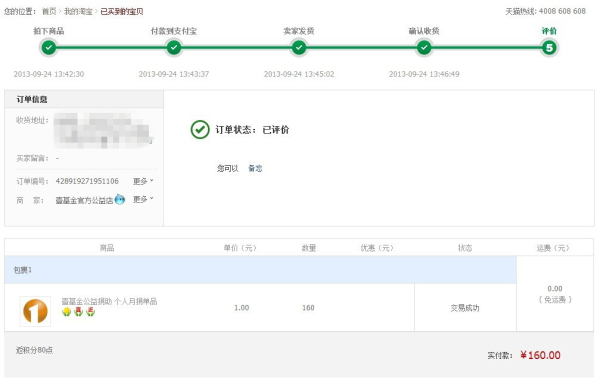Click the 卖家发货 step checkmark icon
Viewport: 600px width, 381px height.
pos(299,48)
